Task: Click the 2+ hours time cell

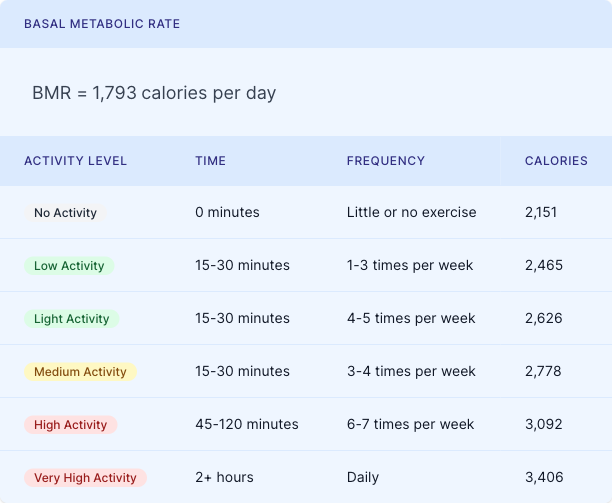Action: pos(224,478)
